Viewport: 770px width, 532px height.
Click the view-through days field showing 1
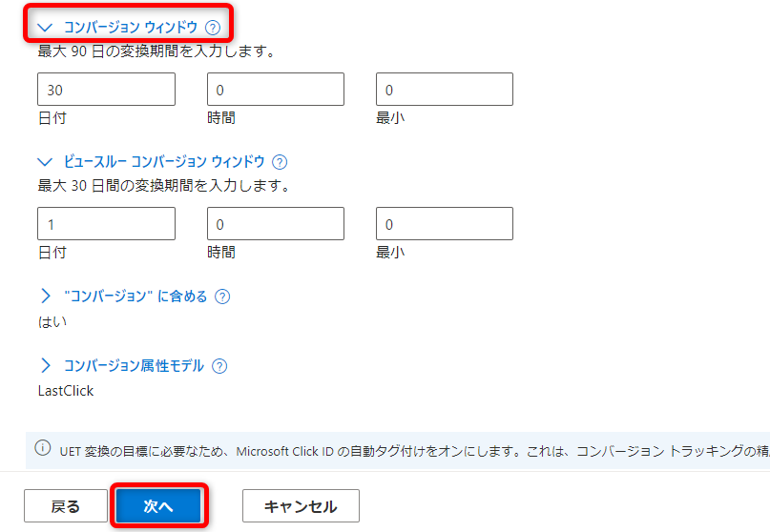[106, 224]
